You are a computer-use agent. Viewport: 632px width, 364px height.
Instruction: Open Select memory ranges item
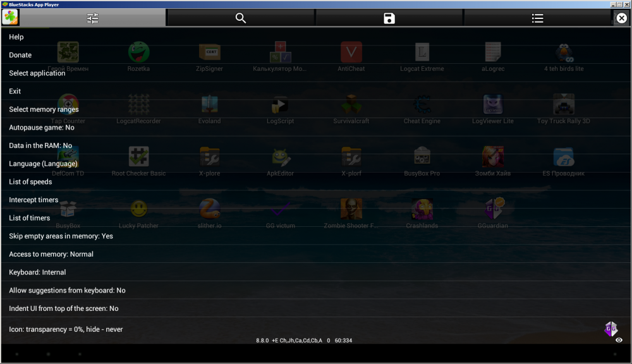44,109
